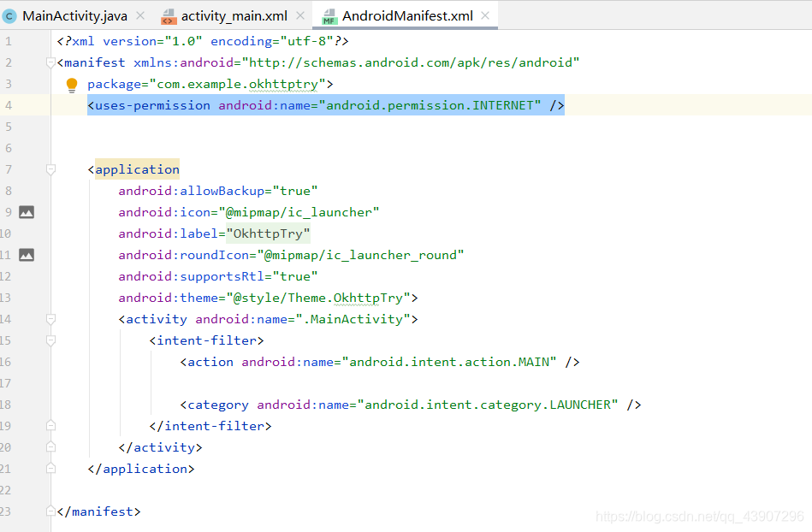The height and width of the screenshot is (532, 812).
Task: Click the xmlns:android schema URL
Action: [411, 62]
